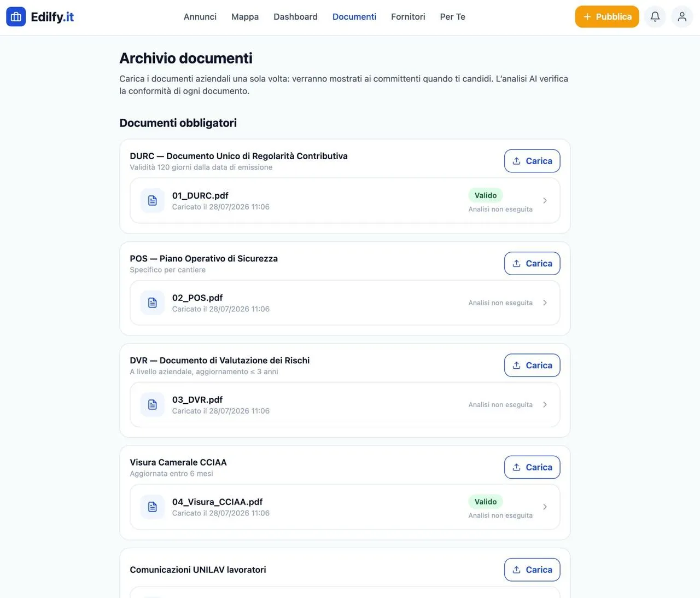This screenshot has width=700, height=598.
Task: Click 'Analisi non eseguita' under the DURC Valido badge
Action: point(500,209)
